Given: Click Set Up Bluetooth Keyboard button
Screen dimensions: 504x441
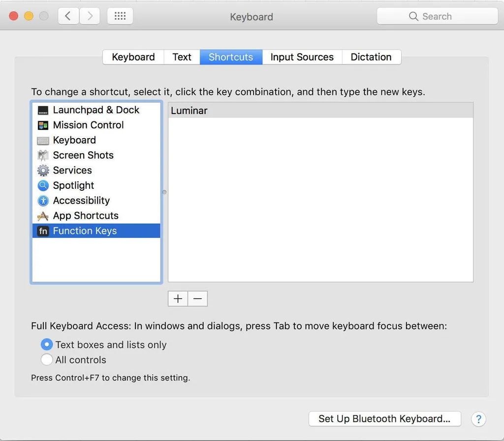Looking at the screenshot, I should click(x=384, y=419).
